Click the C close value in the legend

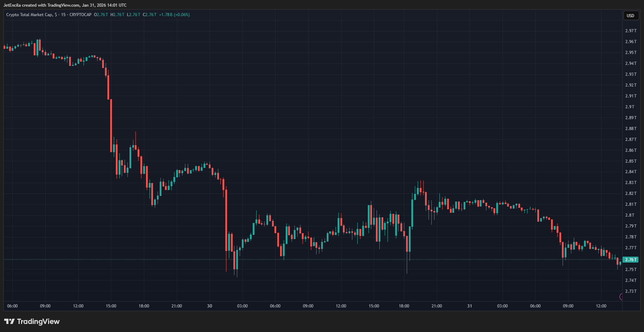point(150,15)
